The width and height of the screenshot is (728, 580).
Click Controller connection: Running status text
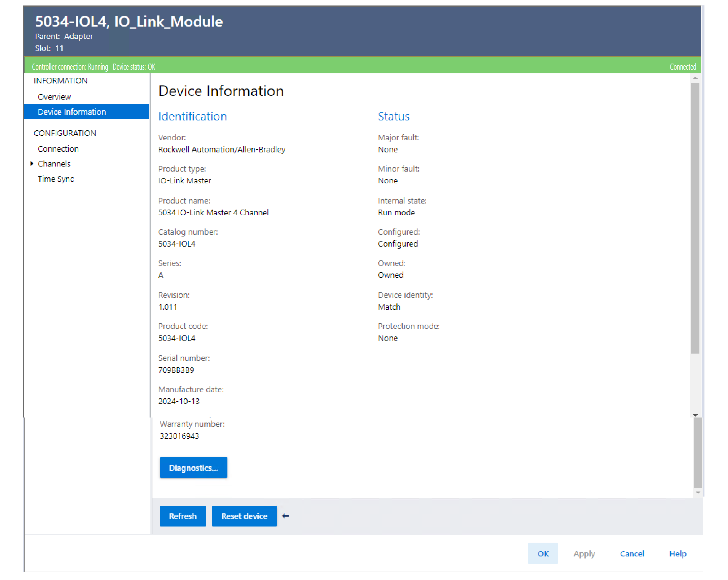coord(70,67)
